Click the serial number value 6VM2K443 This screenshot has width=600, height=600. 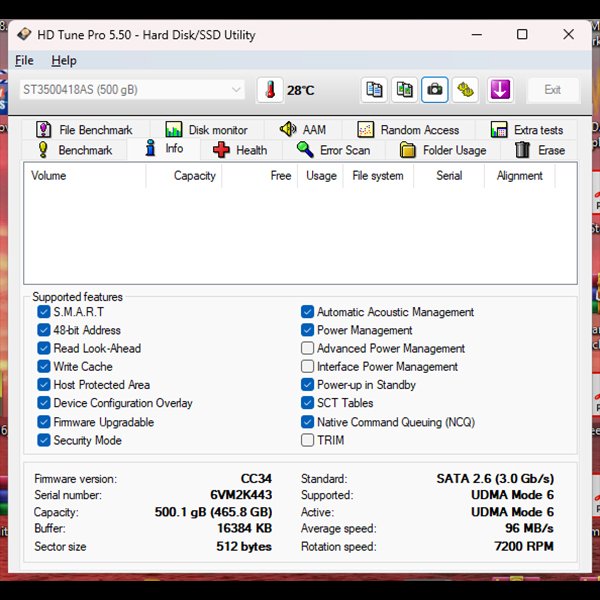(241, 495)
